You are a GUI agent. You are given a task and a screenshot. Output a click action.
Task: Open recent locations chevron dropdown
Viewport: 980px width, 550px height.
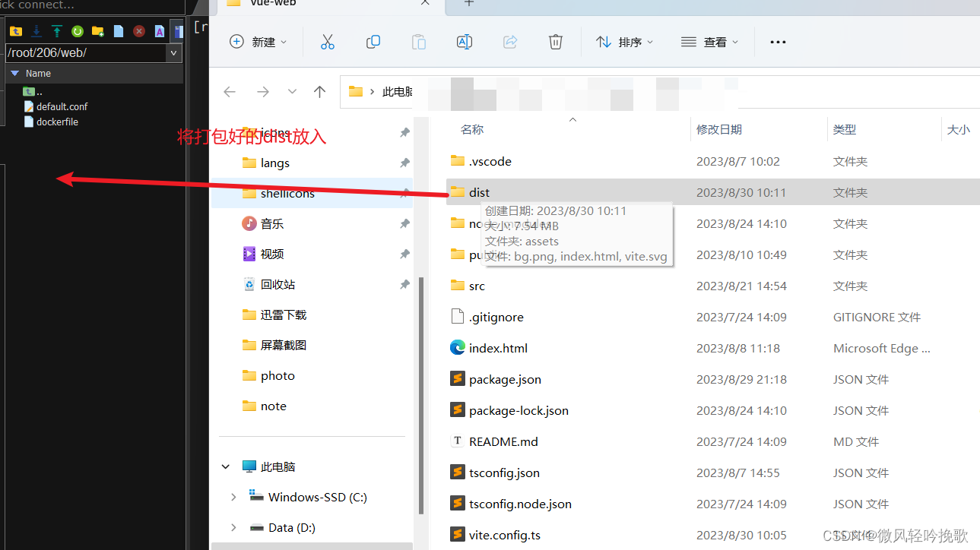click(x=292, y=92)
